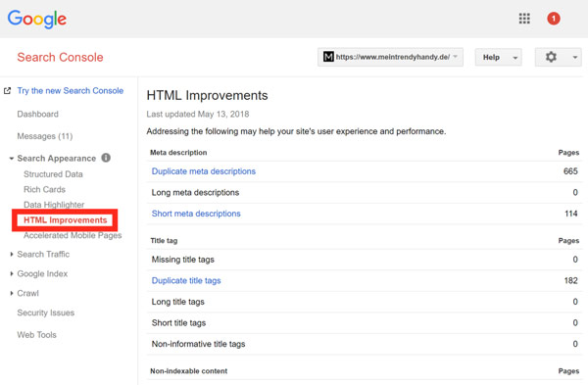Image resolution: width=588 pixels, height=385 pixels.
Task: Open Duplicate meta descriptions link
Action: point(204,171)
